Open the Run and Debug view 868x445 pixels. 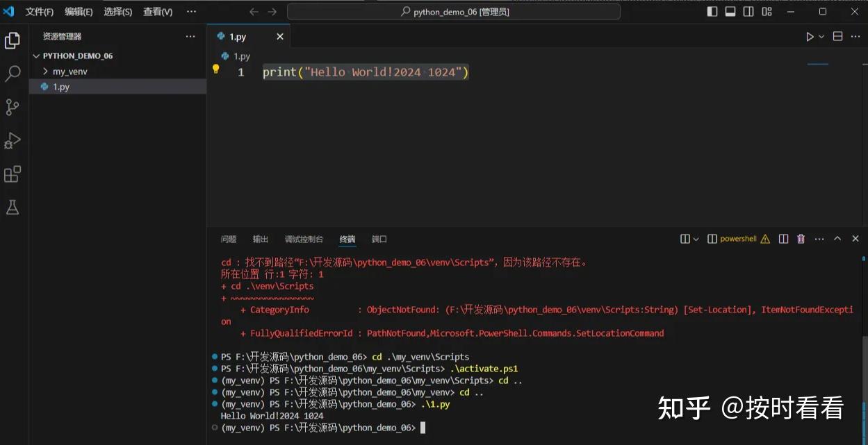tap(12, 140)
